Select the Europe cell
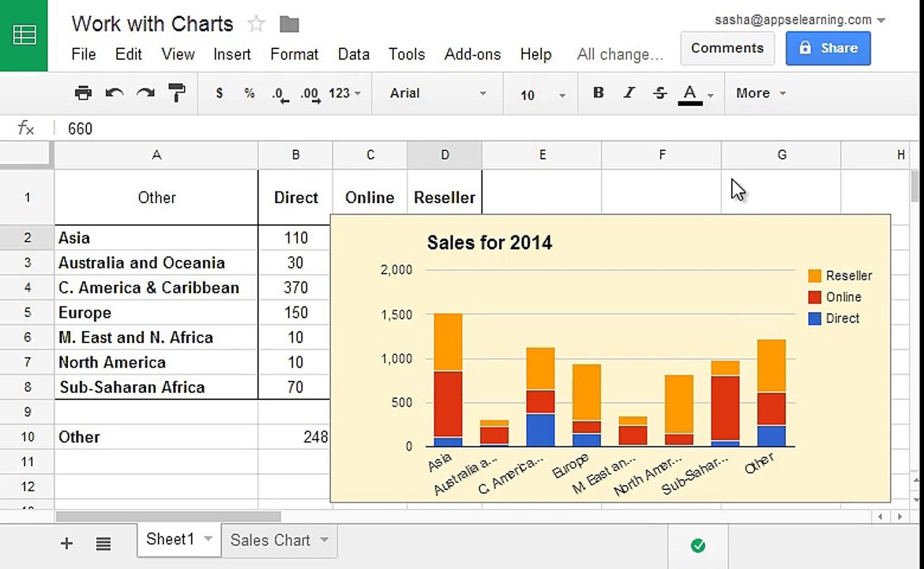This screenshot has width=924, height=569. [x=156, y=312]
